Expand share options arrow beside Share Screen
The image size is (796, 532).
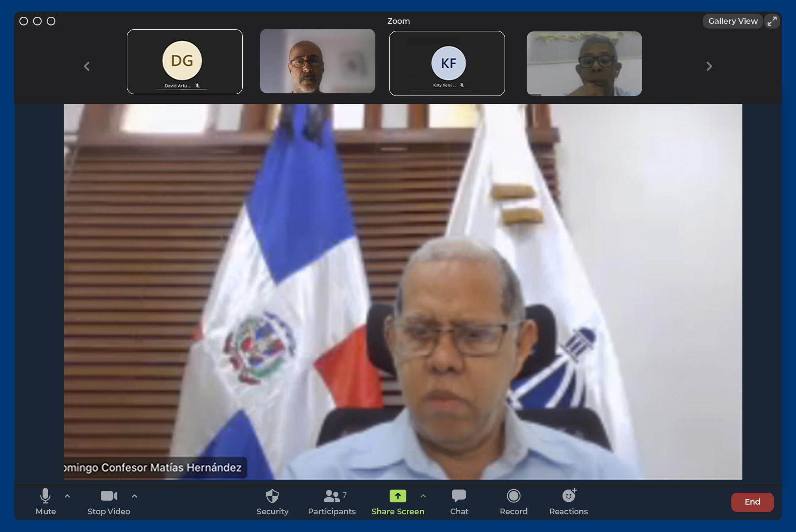423,496
